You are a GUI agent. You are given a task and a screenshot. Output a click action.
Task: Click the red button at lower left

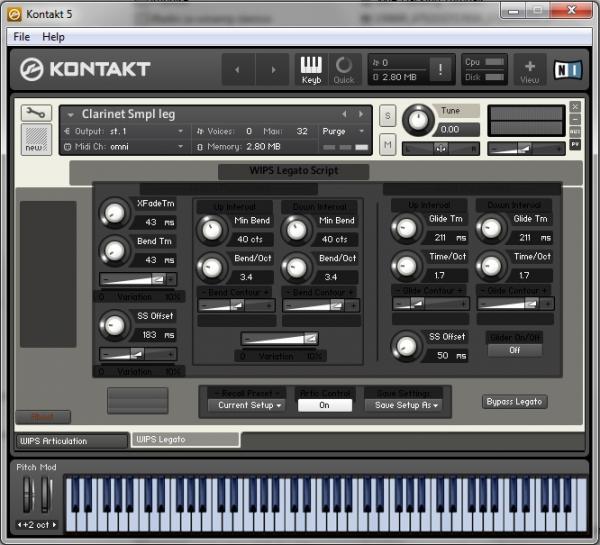[43, 417]
